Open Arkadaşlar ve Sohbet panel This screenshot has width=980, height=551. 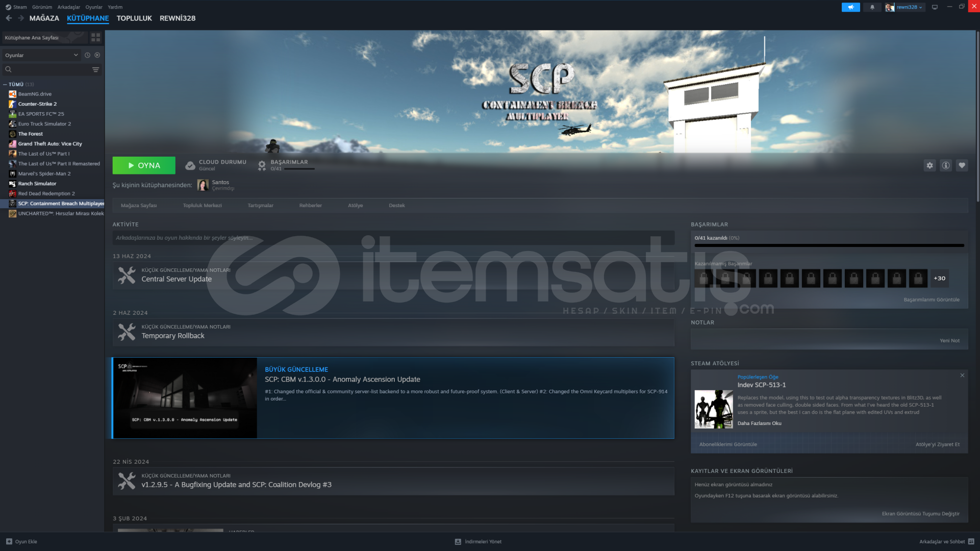click(946, 541)
